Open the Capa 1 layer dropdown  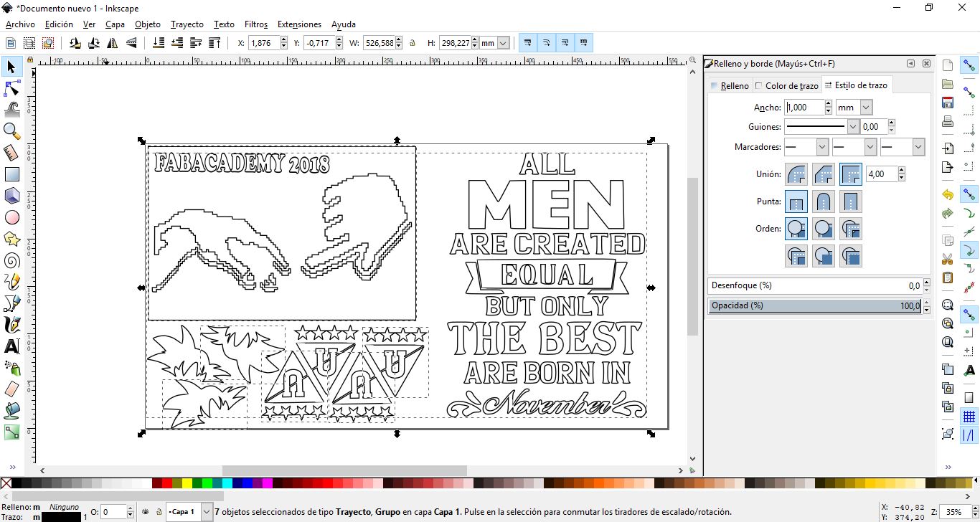207,512
